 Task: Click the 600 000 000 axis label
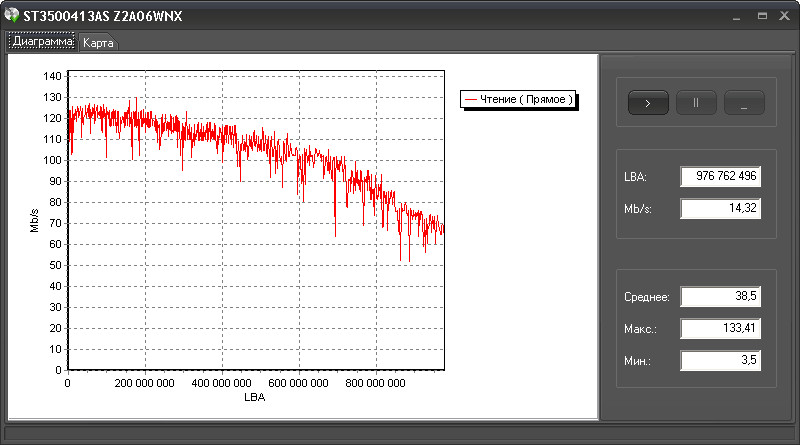point(298,383)
